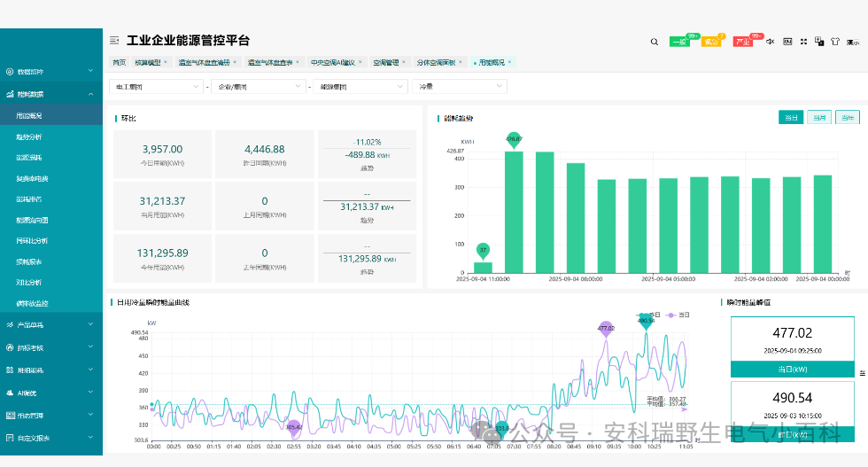
Task: Close the 分体空调面板 tab
Action: [x=460, y=62]
